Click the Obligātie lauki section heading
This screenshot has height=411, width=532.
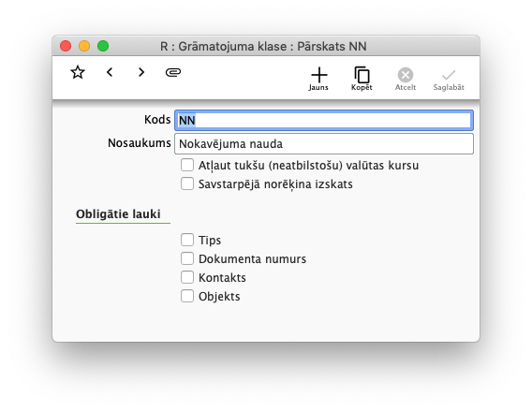click(118, 214)
